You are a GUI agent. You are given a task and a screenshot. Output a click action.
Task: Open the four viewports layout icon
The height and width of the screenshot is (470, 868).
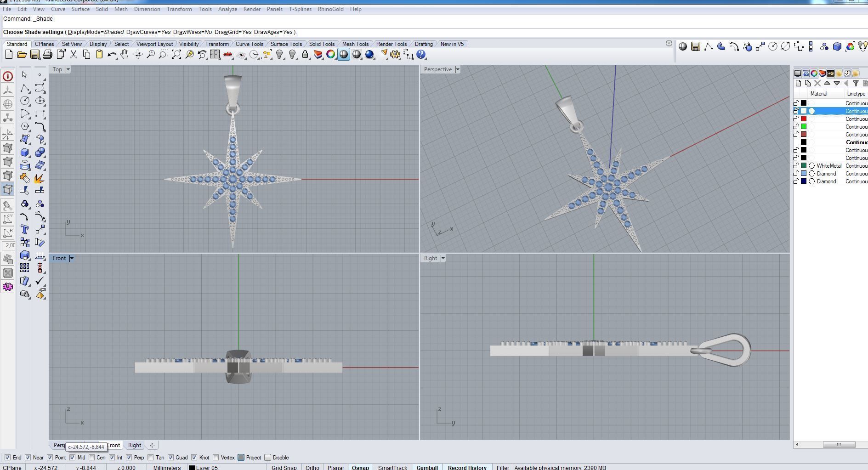coord(215,55)
